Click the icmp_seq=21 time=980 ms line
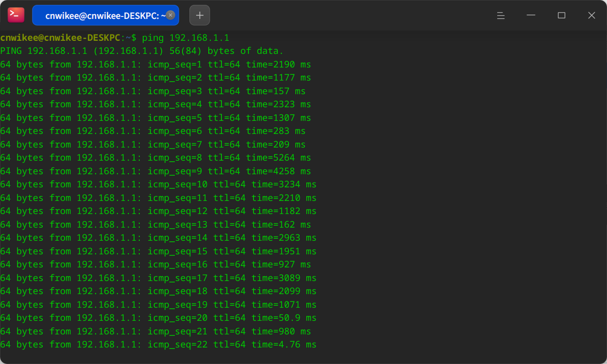This screenshot has width=607, height=364. pos(155,331)
